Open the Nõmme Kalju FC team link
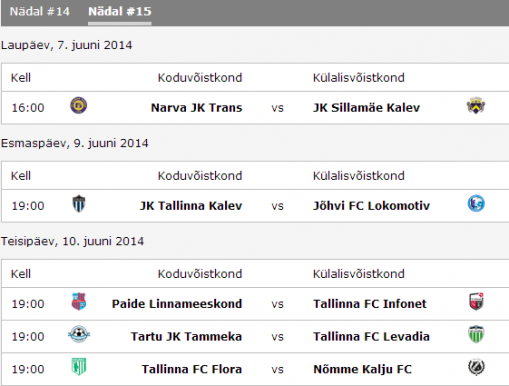 pyautogui.click(x=362, y=369)
